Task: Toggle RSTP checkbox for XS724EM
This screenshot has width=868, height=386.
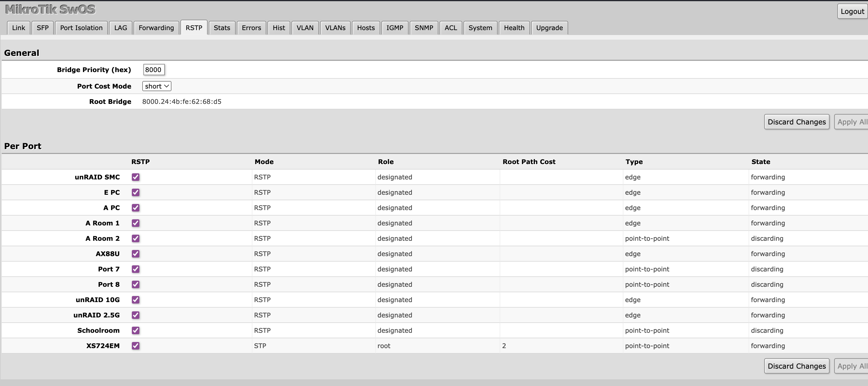Action: point(135,345)
